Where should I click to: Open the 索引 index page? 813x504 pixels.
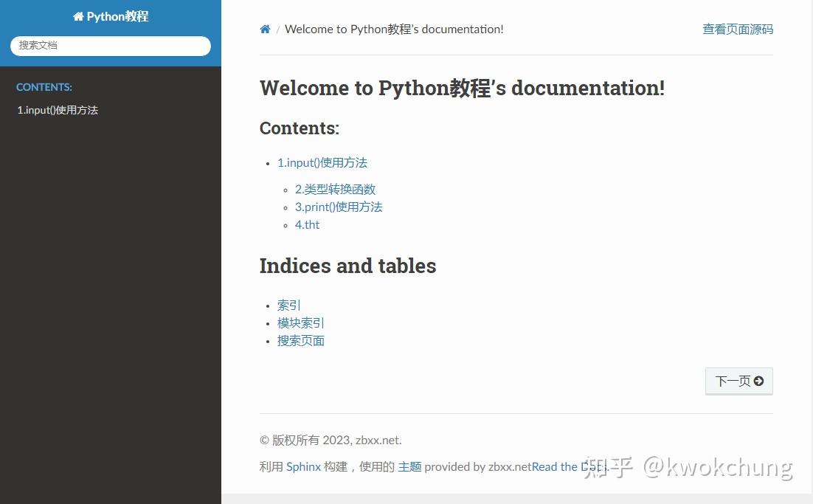288,305
